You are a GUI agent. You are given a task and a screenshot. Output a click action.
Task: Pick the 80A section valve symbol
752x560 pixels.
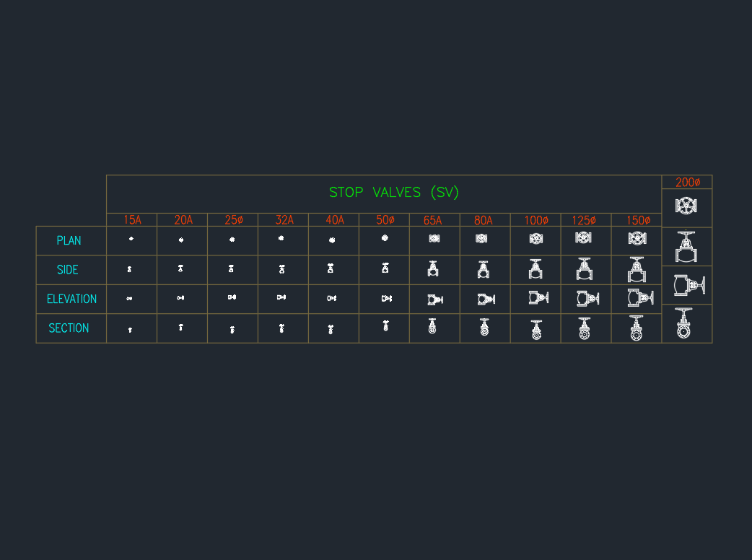point(484,328)
